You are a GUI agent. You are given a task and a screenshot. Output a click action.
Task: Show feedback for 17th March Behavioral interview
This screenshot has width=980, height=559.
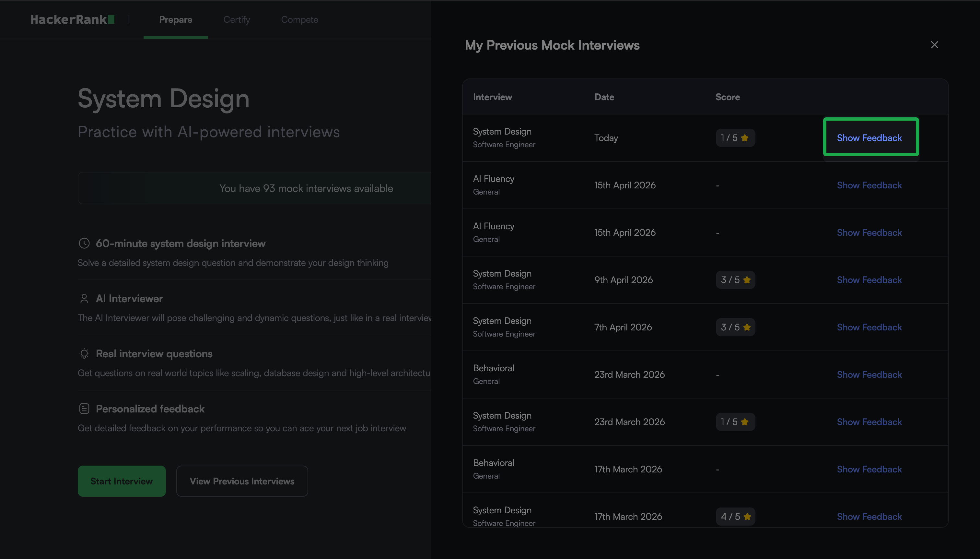pyautogui.click(x=869, y=469)
